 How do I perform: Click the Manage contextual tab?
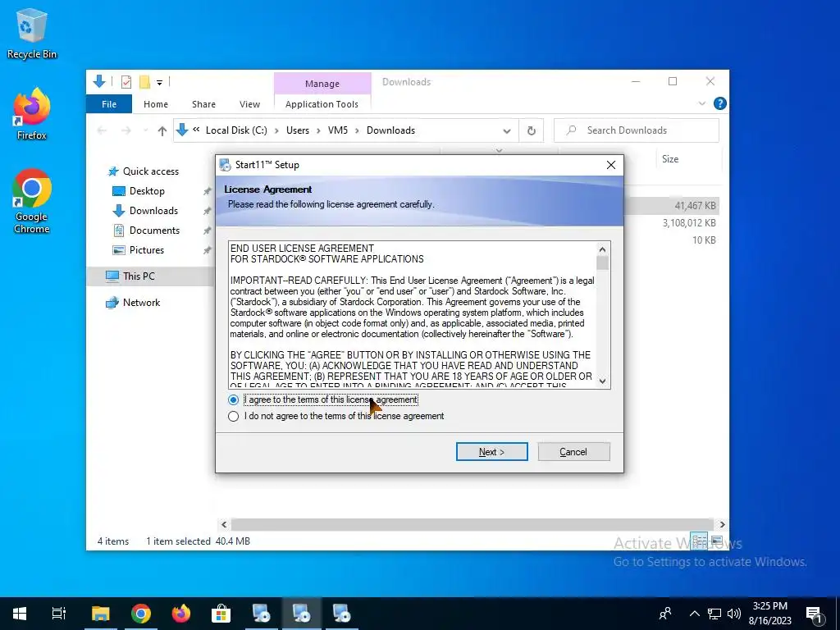[x=322, y=84]
